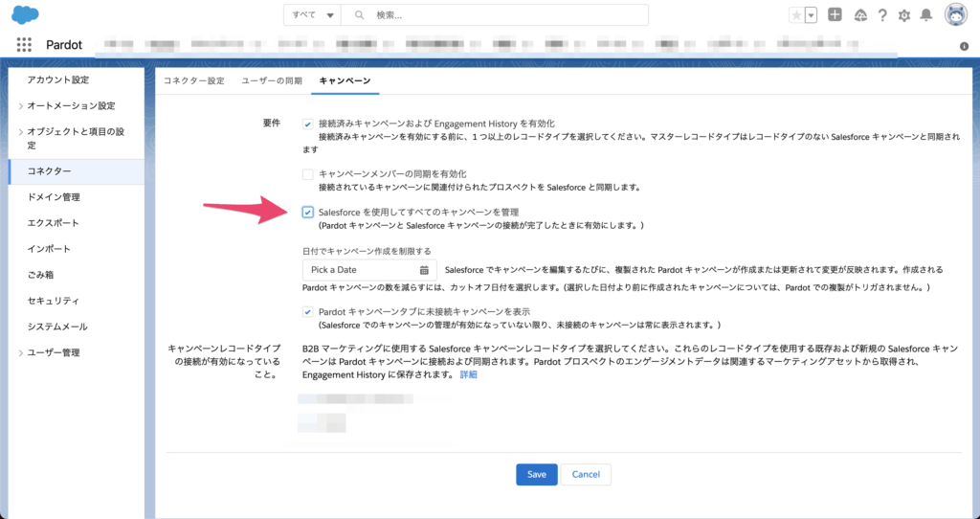Click the Pardot app name

pyautogui.click(x=64, y=45)
